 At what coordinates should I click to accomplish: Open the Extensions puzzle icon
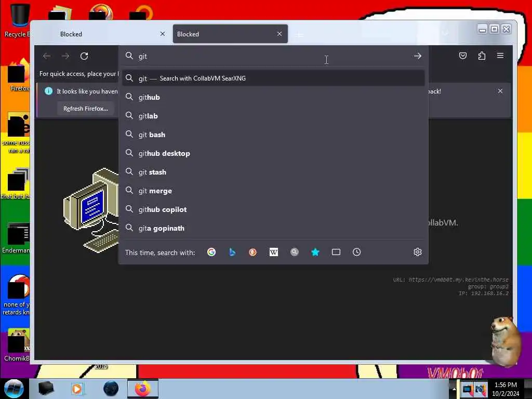pyautogui.click(x=482, y=56)
